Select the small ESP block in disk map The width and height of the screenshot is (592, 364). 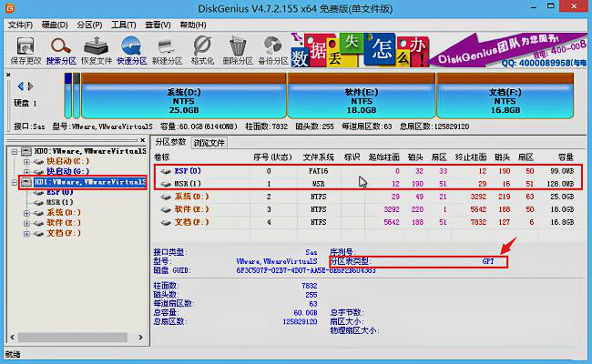68,96
